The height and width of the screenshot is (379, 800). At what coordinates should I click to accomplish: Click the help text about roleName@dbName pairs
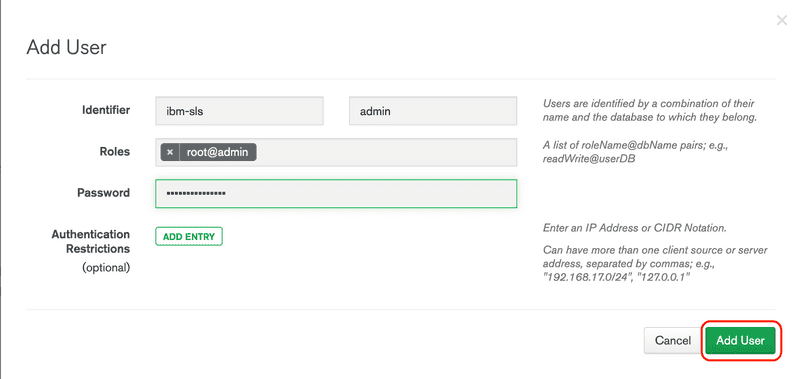(637, 151)
